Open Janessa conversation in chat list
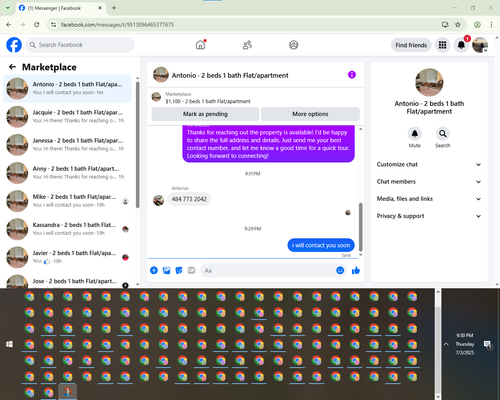This screenshot has height=400, width=500. coord(67,145)
